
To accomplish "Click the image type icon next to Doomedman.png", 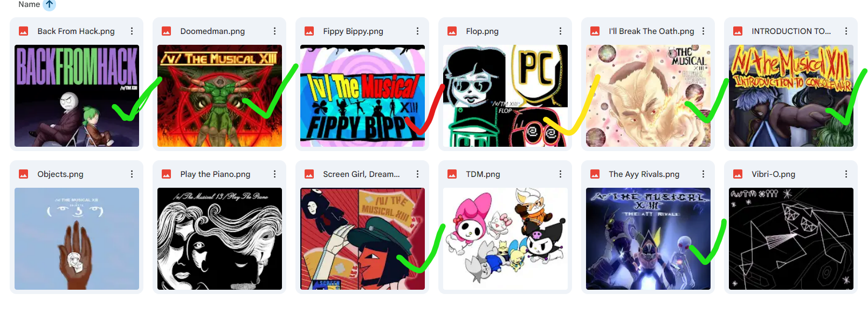I will tap(167, 31).
